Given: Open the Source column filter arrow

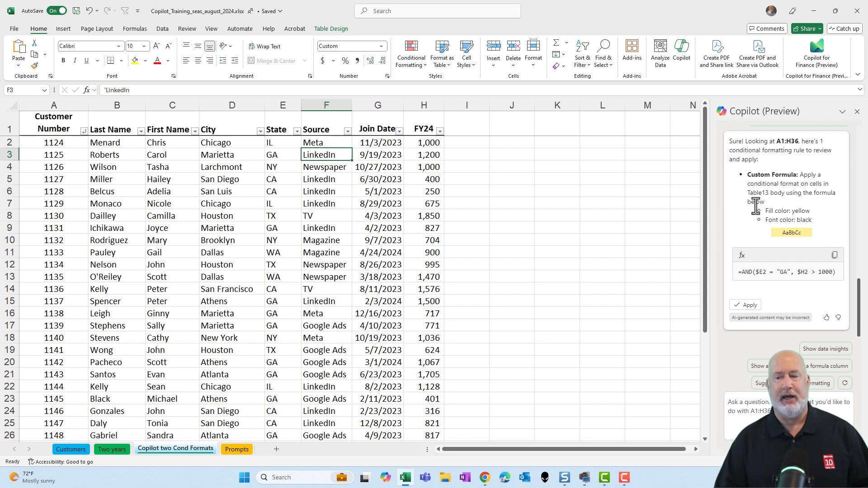Looking at the screenshot, I should point(348,131).
